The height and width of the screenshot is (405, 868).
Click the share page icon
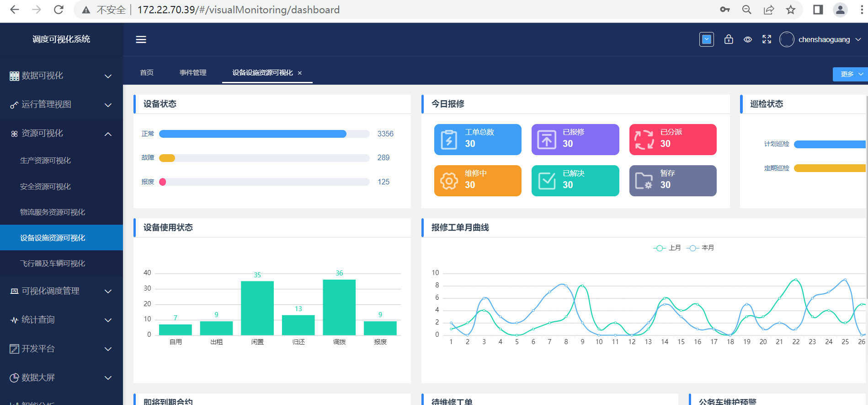pyautogui.click(x=769, y=10)
